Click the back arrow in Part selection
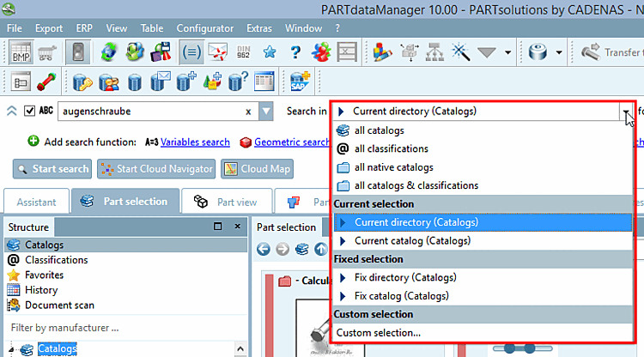 pyautogui.click(x=264, y=249)
